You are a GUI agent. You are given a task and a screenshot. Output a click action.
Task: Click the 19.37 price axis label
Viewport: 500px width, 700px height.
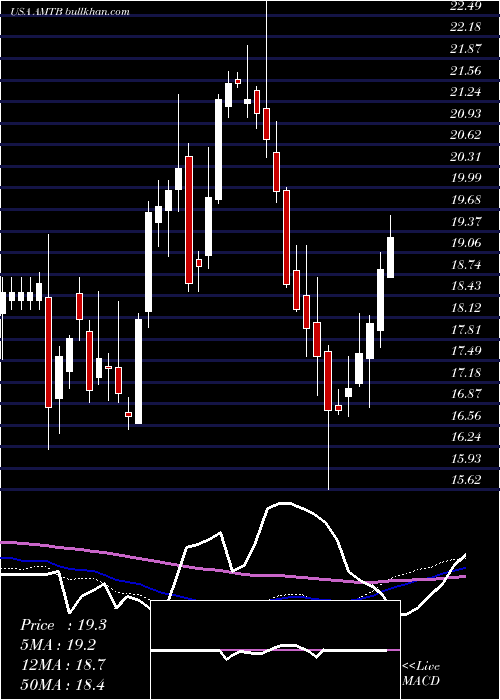[466, 221]
